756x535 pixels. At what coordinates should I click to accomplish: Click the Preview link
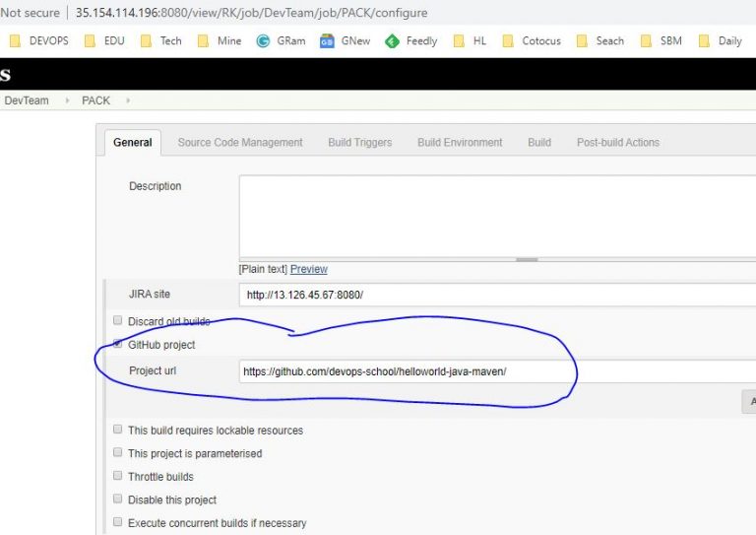[x=308, y=269]
